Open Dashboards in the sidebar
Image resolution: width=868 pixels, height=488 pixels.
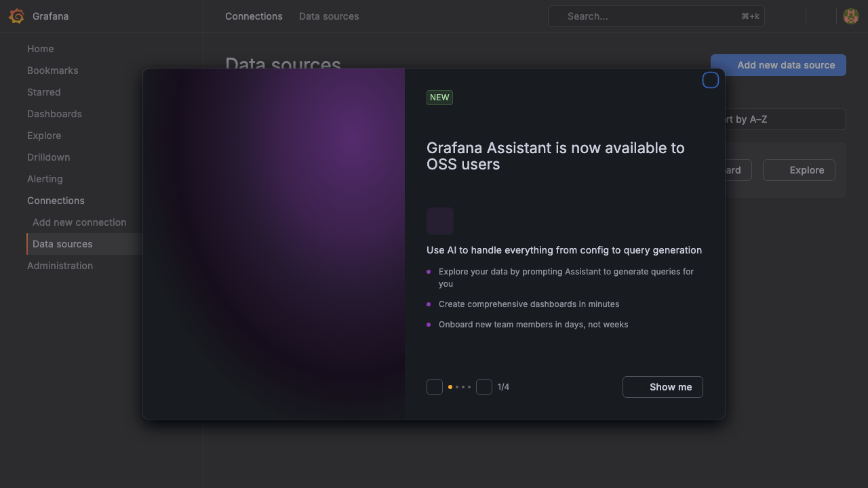pos(54,114)
